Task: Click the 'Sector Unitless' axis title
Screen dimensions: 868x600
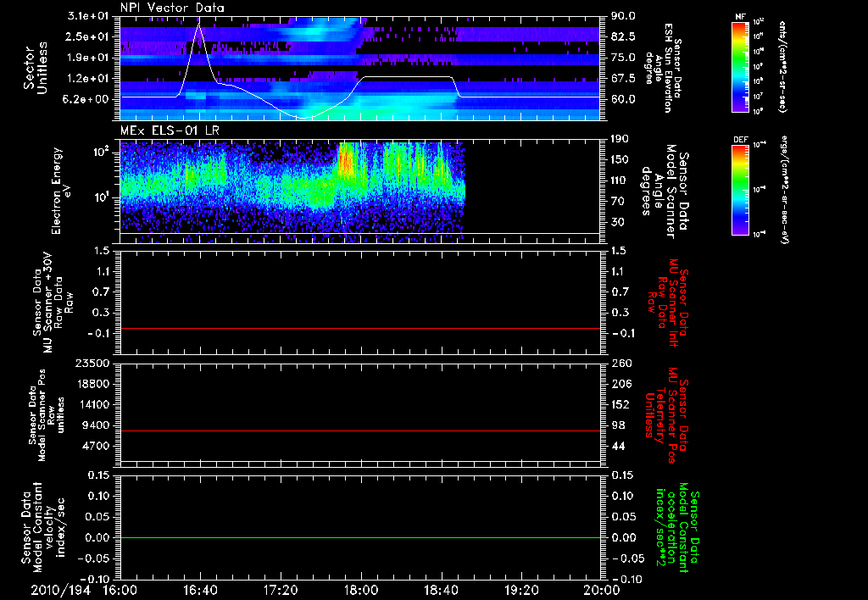Action: tap(36, 68)
